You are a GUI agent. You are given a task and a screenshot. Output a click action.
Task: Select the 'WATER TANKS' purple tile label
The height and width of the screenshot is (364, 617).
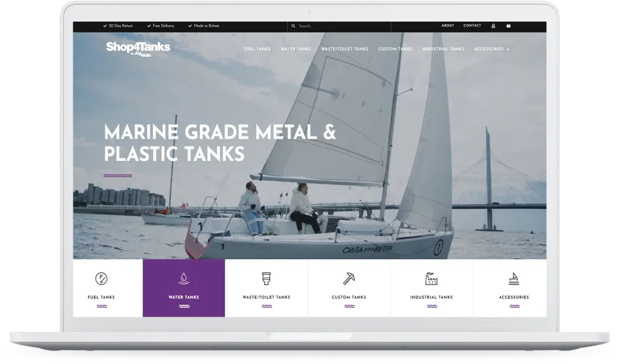(x=184, y=297)
